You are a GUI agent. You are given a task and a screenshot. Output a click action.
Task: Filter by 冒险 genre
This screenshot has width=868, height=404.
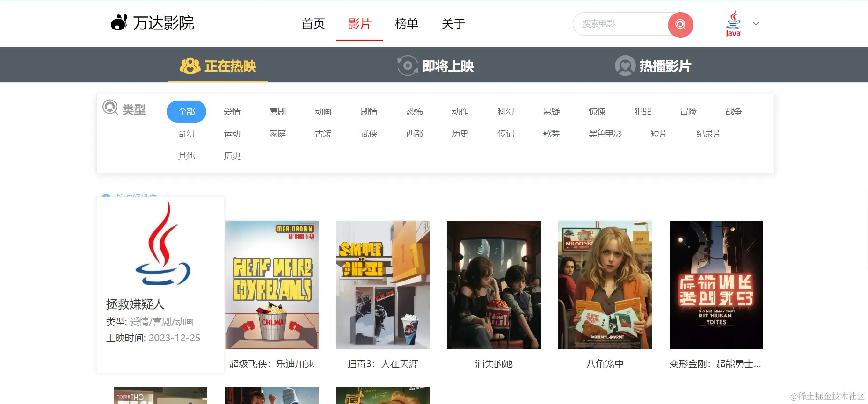coord(688,111)
